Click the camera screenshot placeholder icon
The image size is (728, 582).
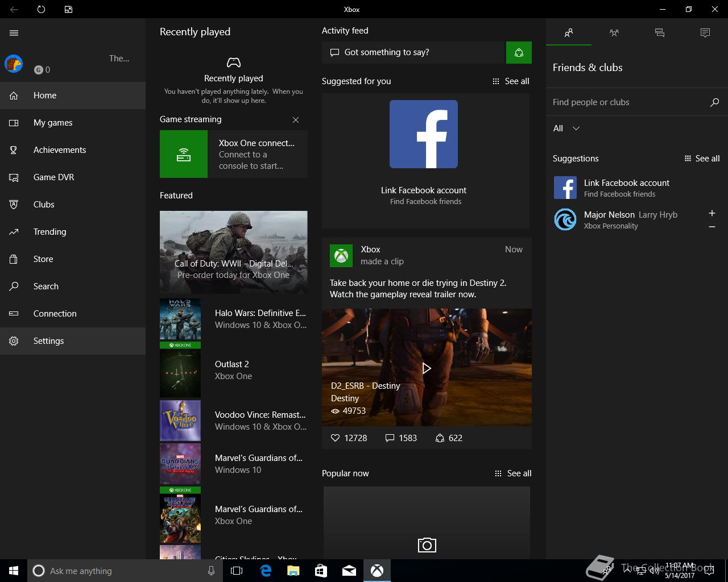click(x=427, y=545)
